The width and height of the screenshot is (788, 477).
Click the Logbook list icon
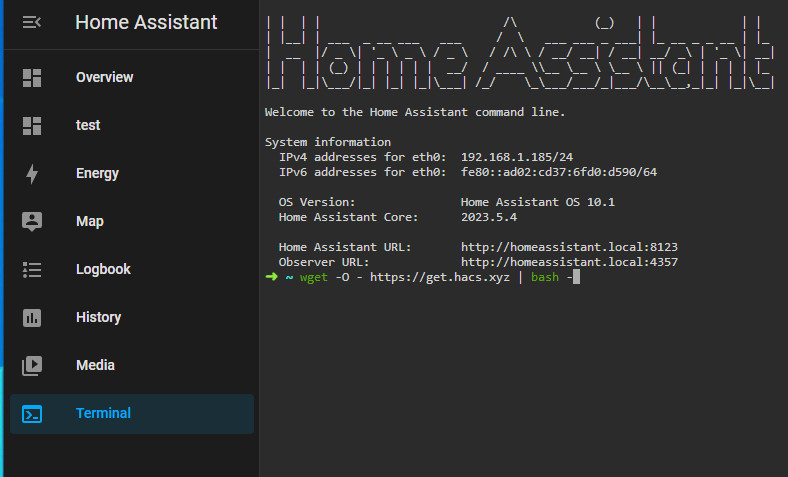coord(32,270)
